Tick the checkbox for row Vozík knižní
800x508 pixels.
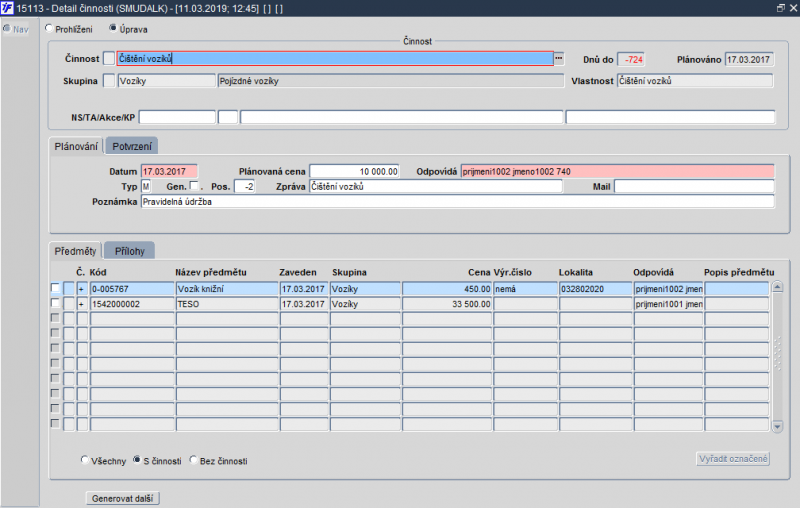pos(55,288)
